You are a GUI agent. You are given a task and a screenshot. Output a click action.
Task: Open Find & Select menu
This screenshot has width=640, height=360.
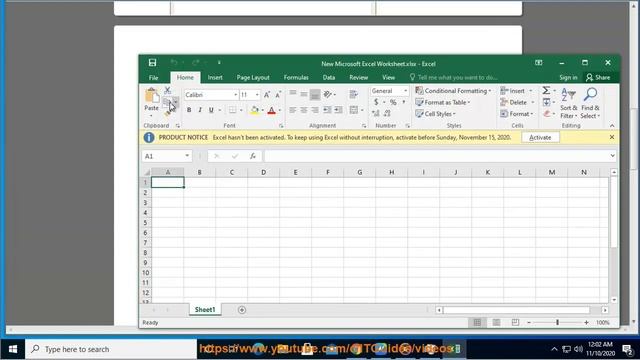point(590,103)
